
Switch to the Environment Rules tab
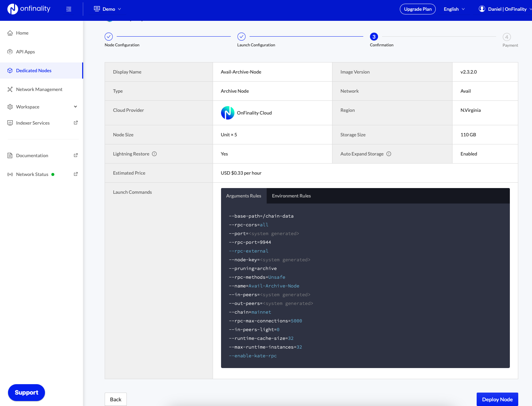(x=291, y=196)
